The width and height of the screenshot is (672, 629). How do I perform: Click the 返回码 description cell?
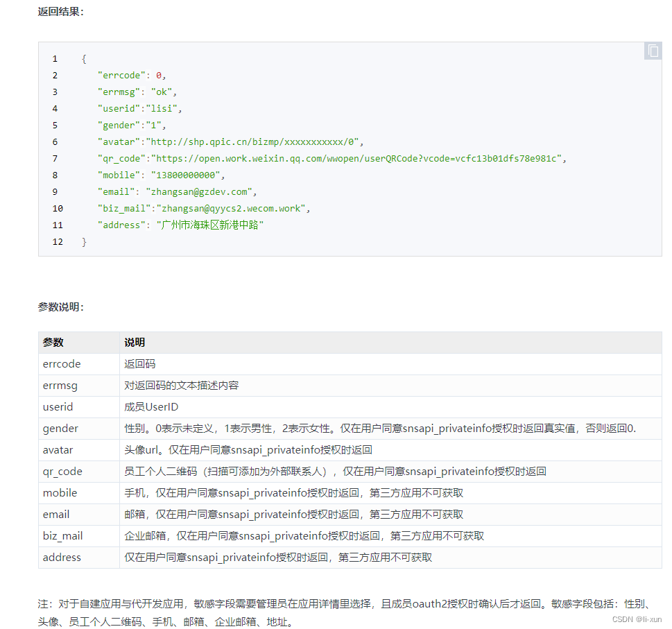coord(390,364)
